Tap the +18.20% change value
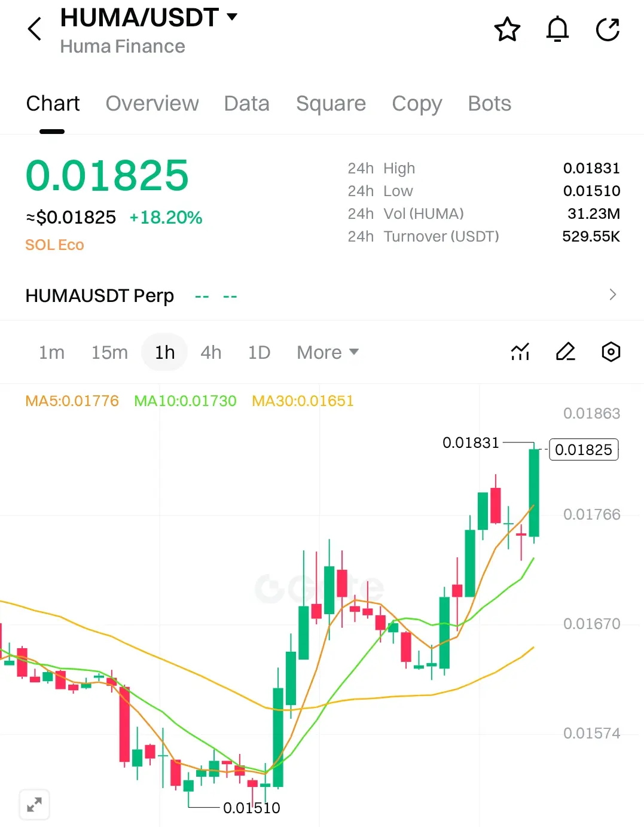This screenshot has width=644, height=827. pos(166,217)
